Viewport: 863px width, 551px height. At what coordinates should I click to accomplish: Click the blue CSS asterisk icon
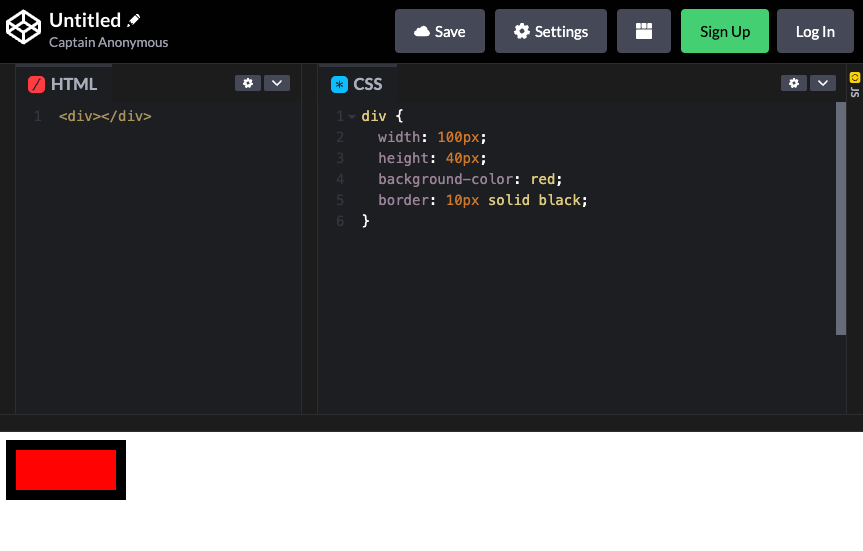[339, 85]
